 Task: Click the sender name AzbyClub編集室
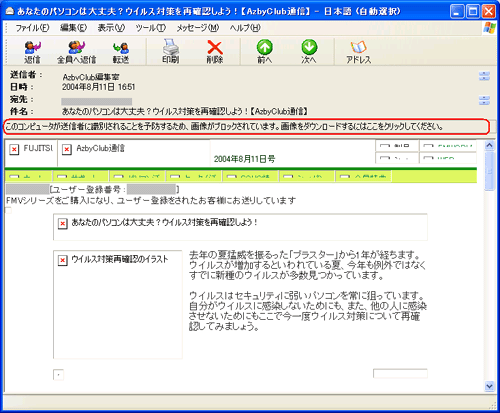click(x=91, y=77)
